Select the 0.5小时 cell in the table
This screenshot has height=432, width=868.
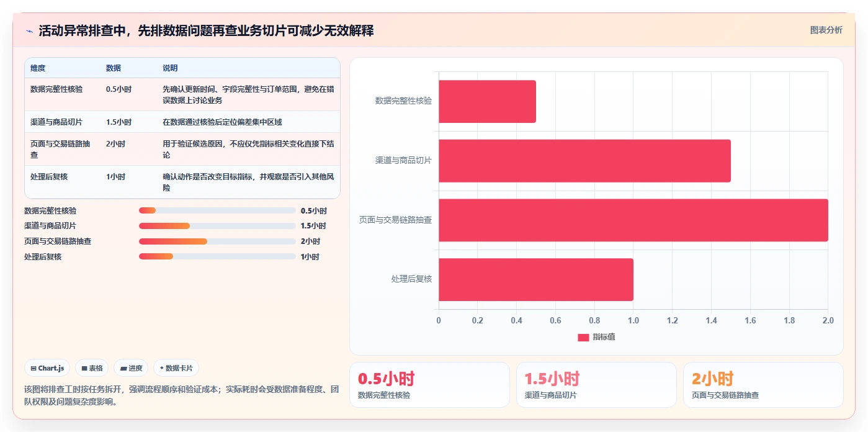pos(119,89)
